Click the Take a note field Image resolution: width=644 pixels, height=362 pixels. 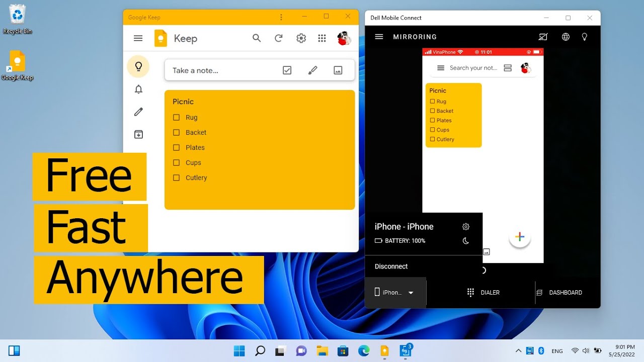(260, 70)
